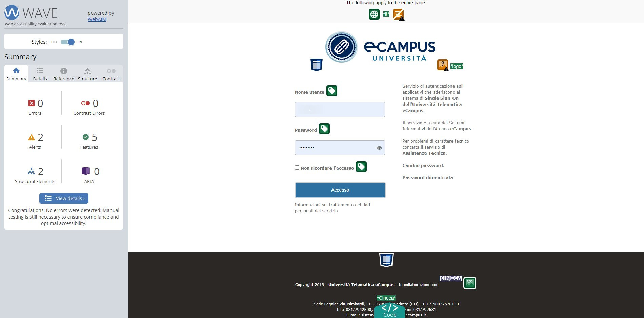Click the footer structure icon
This screenshot has width=644, height=318.
386,260
